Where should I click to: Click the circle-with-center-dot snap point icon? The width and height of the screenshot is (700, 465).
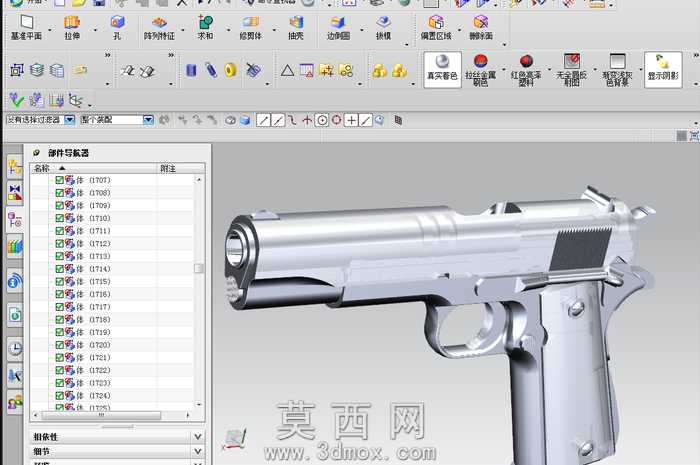(x=321, y=120)
